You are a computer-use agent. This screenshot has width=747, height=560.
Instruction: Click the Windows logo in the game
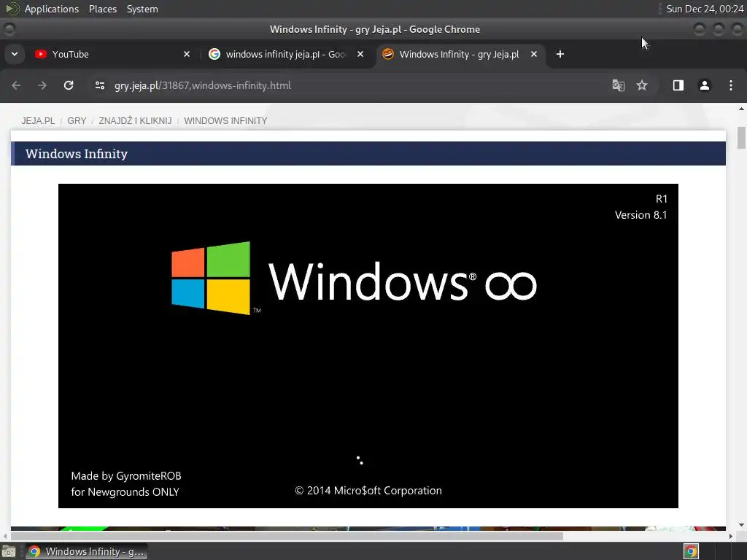click(x=211, y=278)
